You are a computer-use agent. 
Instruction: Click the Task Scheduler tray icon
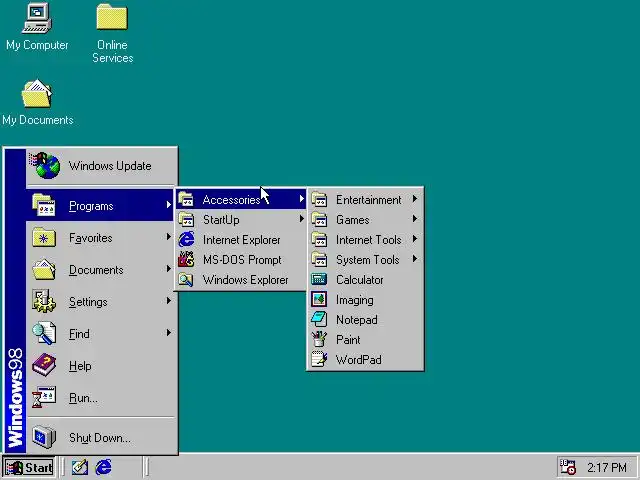point(568,467)
